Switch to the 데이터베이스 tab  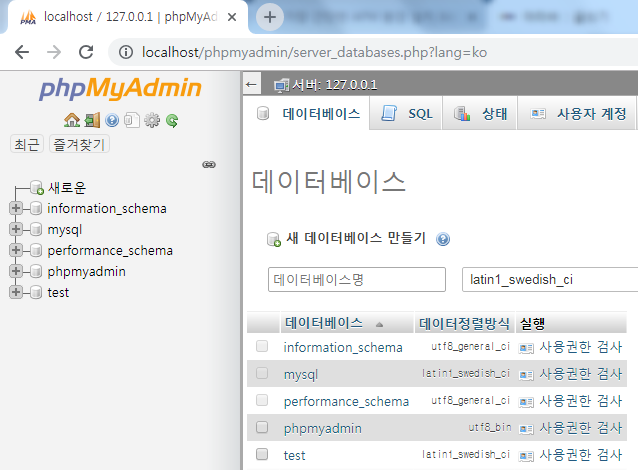[x=308, y=114]
